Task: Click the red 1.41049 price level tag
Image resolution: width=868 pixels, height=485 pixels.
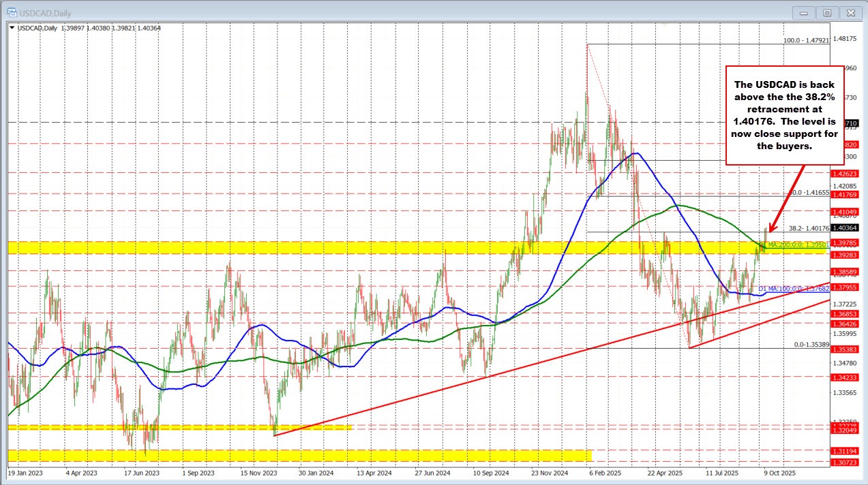Action: pos(844,213)
